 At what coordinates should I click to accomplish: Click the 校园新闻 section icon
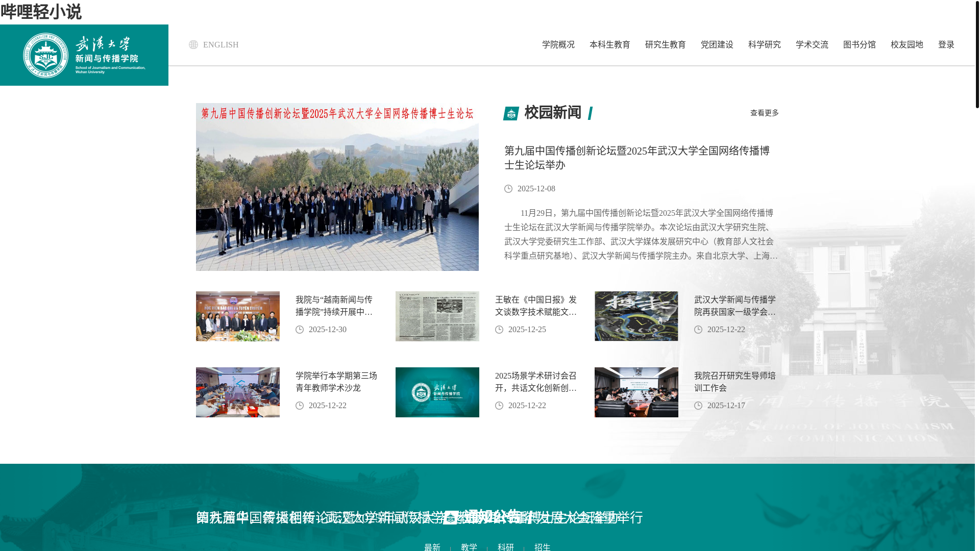coord(511,114)
